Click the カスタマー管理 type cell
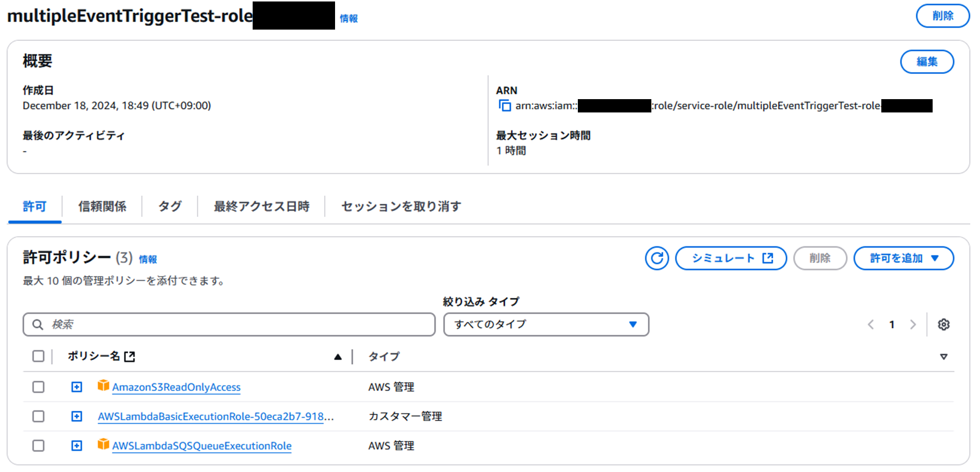Viewport: 980px width, 472px height. 405,416
